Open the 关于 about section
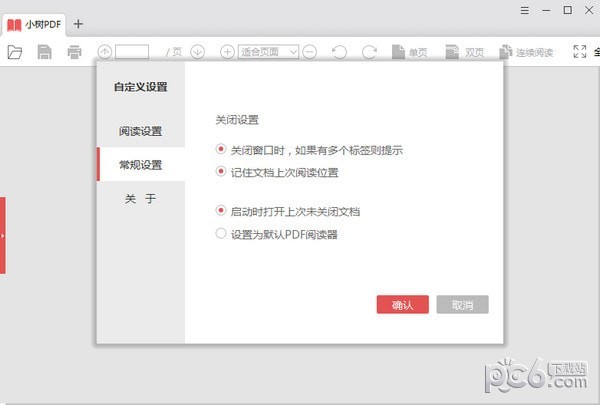 click(140, 198)
